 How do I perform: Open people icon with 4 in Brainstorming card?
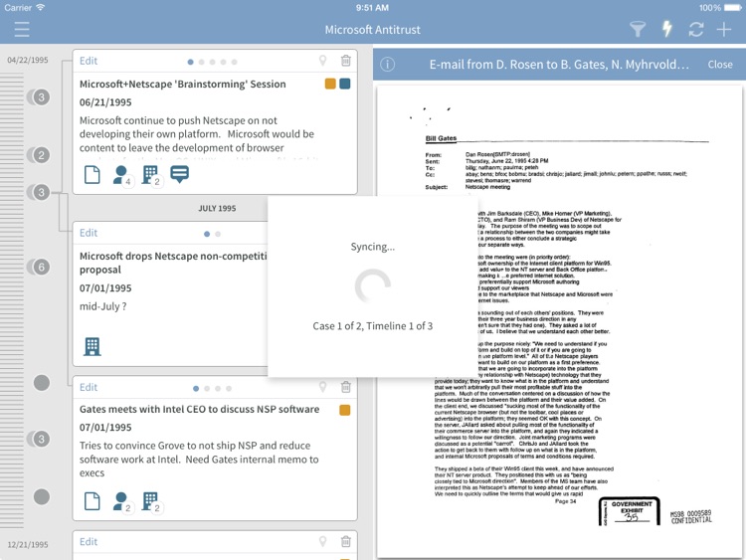pos(122,175)
